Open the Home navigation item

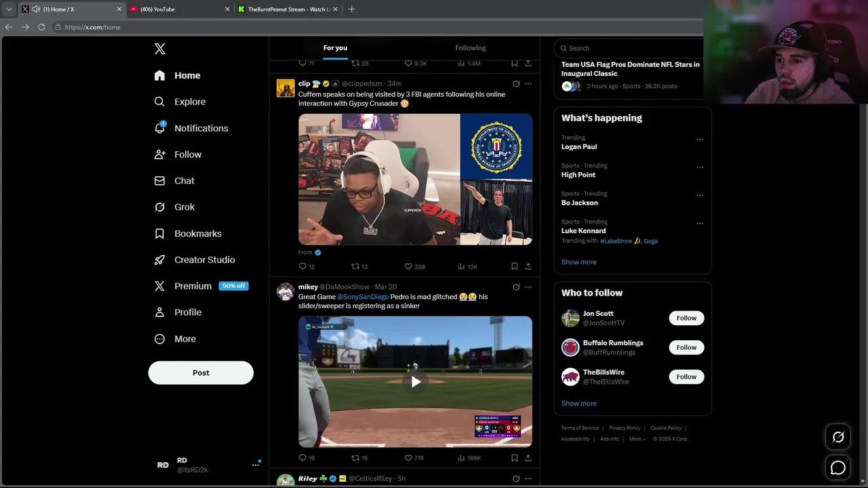tap(178, 75)
